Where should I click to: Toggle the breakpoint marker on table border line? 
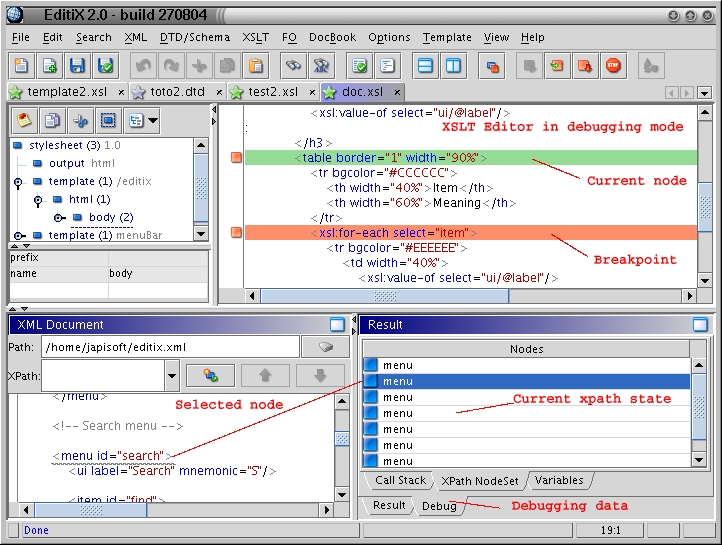point(236,158)
